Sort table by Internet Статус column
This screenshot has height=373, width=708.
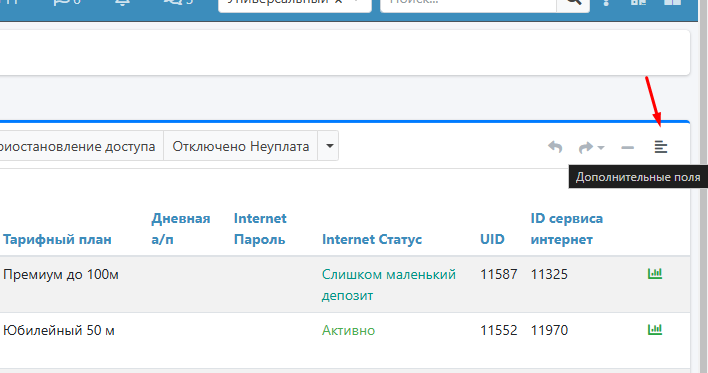click(x=372, y=239)
